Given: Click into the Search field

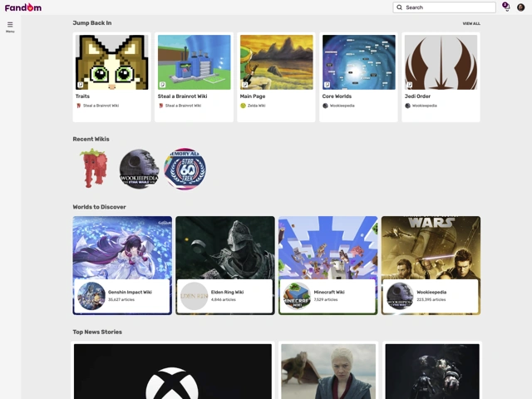Looking at the screenshot, I should 444,7.
